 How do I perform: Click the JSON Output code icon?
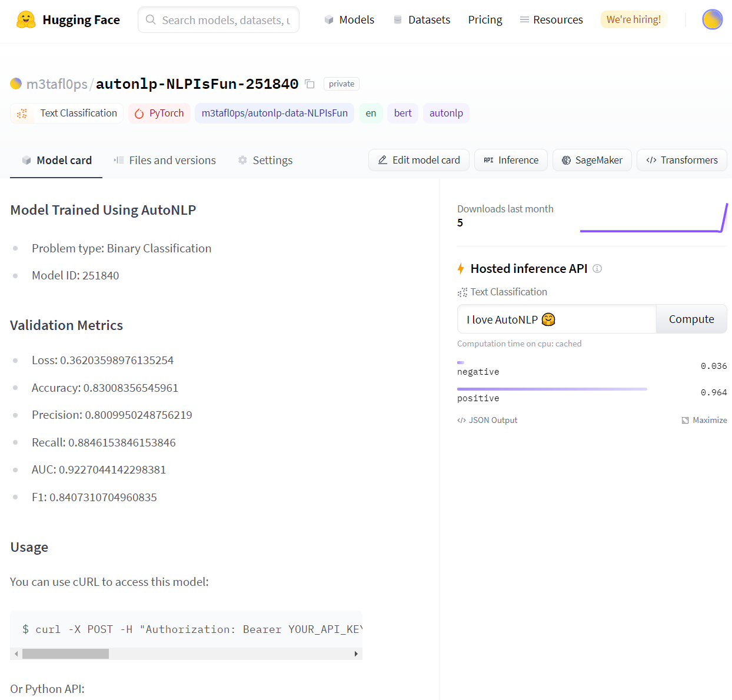(x=461, y=421)
